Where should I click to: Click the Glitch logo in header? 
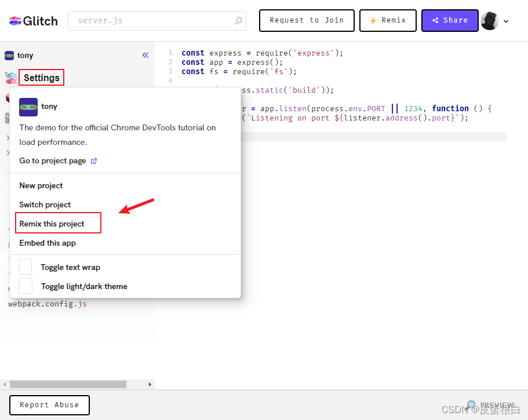point(33,21)
